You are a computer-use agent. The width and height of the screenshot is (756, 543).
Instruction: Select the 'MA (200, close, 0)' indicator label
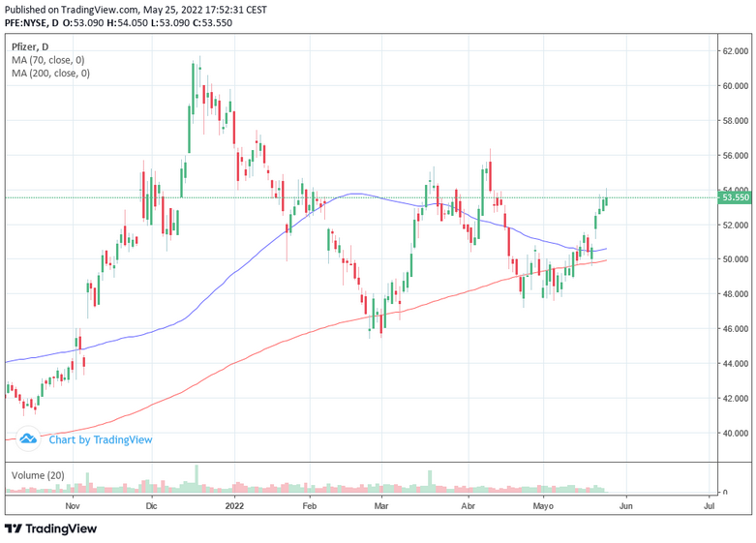click(x=50, y=73)
